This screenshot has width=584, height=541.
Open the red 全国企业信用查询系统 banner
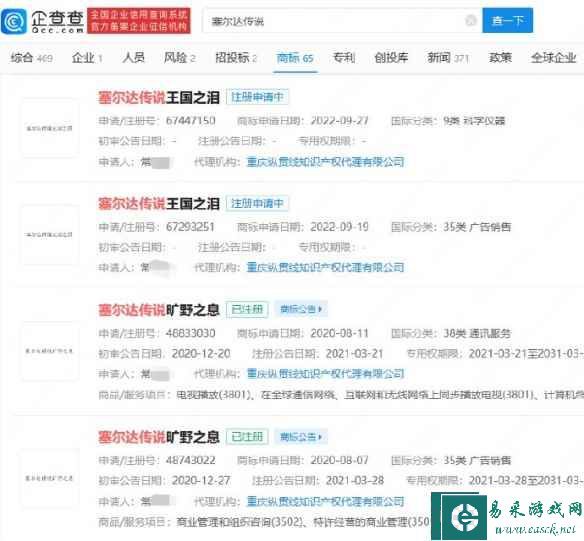[139, 21]
